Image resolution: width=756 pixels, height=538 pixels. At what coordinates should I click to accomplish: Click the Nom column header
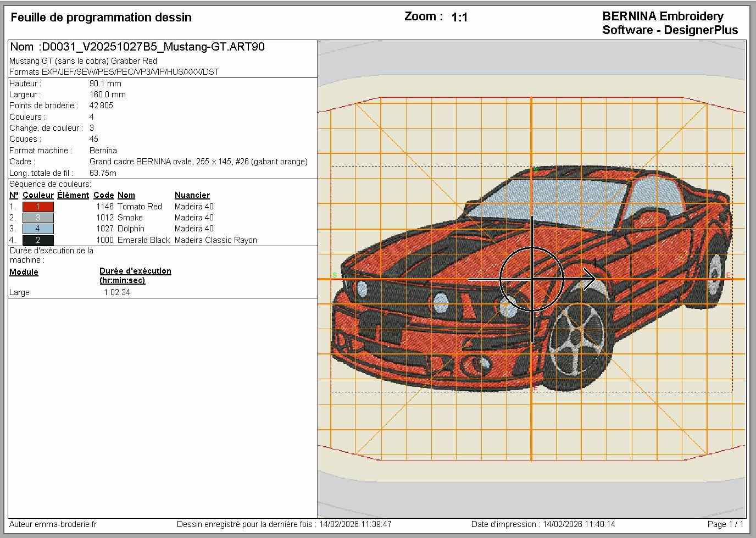[x=126, y=195]
